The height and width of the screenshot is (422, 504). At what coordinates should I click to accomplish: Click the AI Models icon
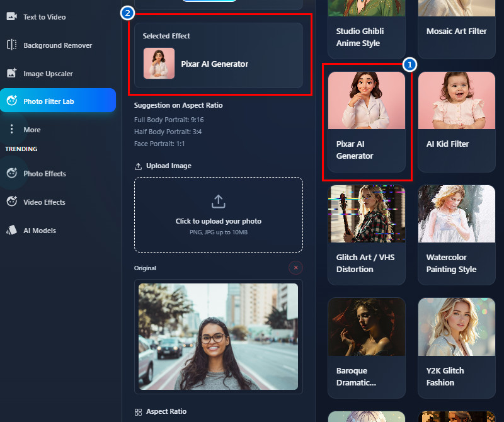point(11,230)
